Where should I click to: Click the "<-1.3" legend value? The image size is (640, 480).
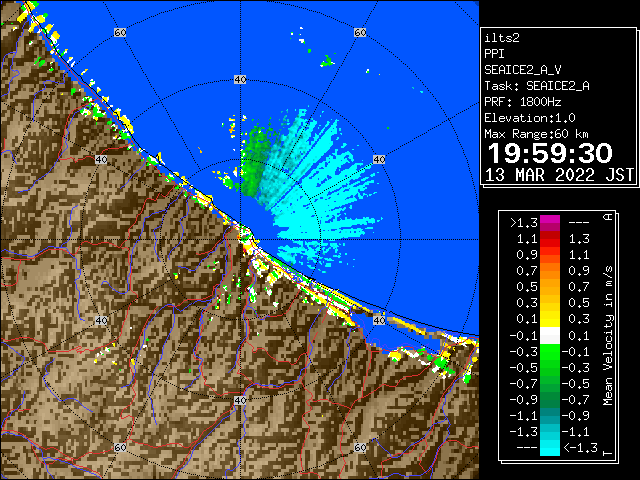click(580, 448)
